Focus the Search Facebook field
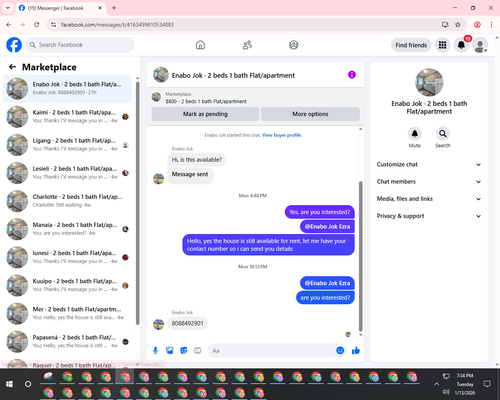This screenshot has height=400, width=500. point(80,45)
